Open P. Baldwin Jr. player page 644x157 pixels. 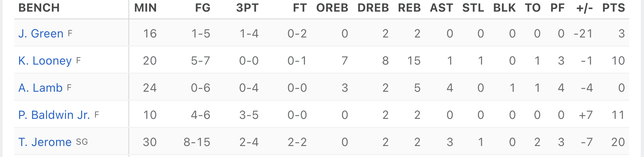[x=54, y=115]
